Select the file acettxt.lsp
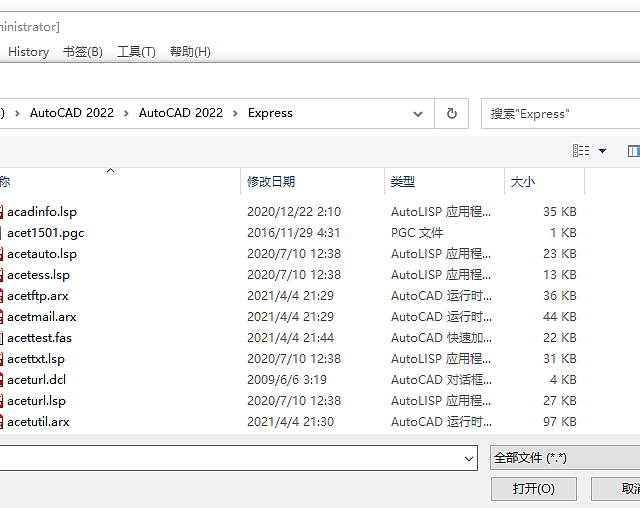 [x=36, y=359]
